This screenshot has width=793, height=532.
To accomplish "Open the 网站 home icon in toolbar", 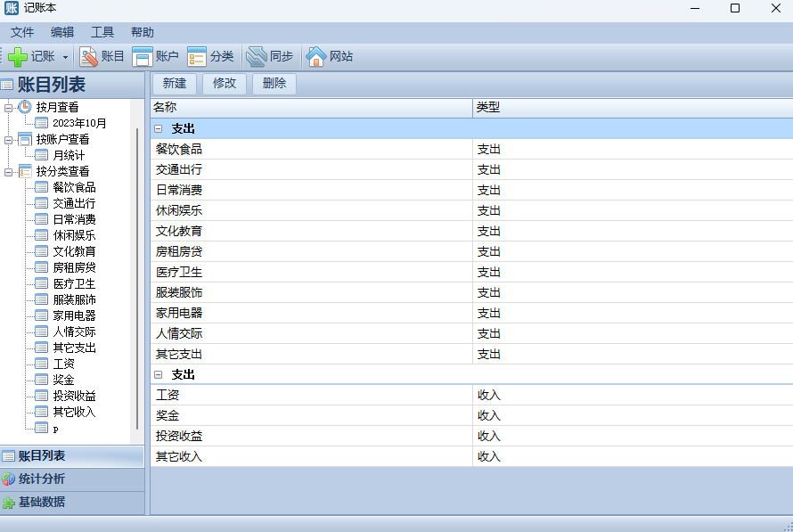I will point(316,57).
